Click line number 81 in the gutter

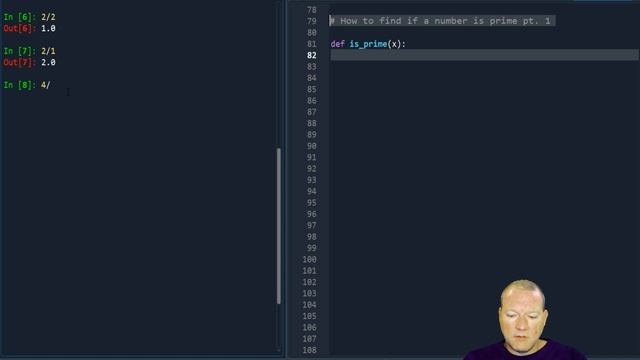[311, 44]
